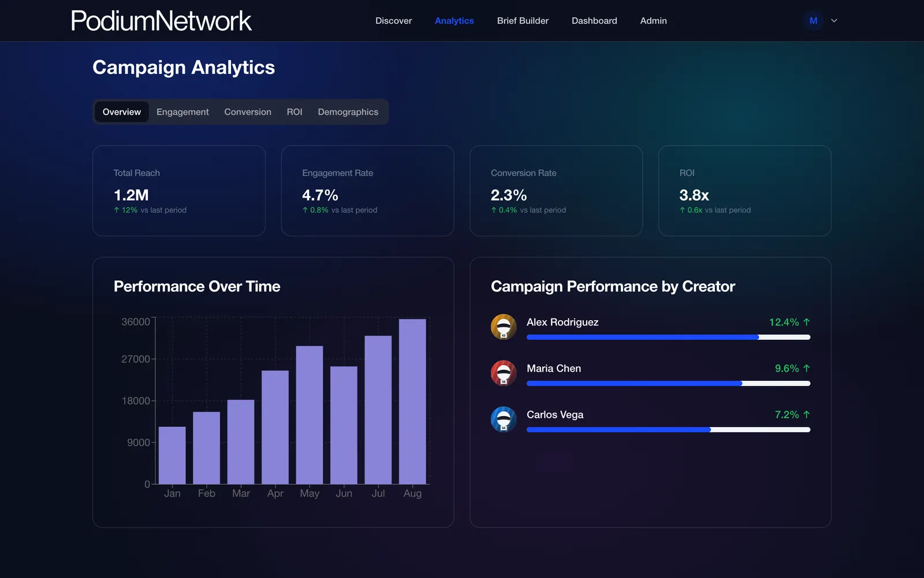Click Carlos Vega's progress bar
The image size is (924, 578).
click(668, 429)
